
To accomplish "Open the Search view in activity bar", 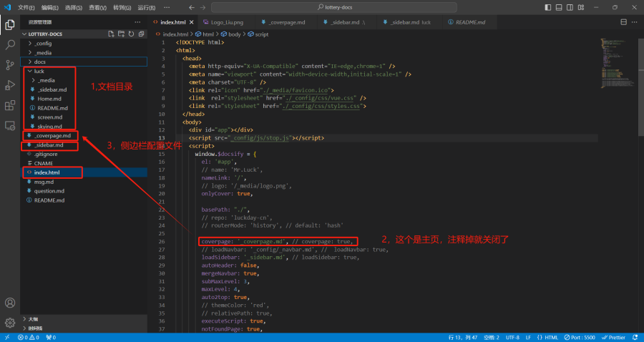I will pos(10,44).
